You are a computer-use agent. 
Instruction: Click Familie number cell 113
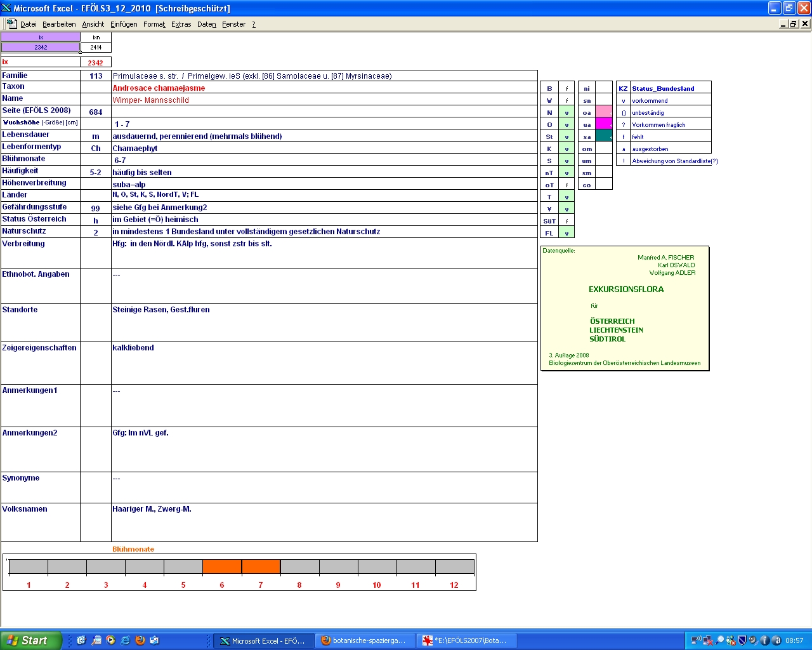pyautogui.click(x=96, y=76)
